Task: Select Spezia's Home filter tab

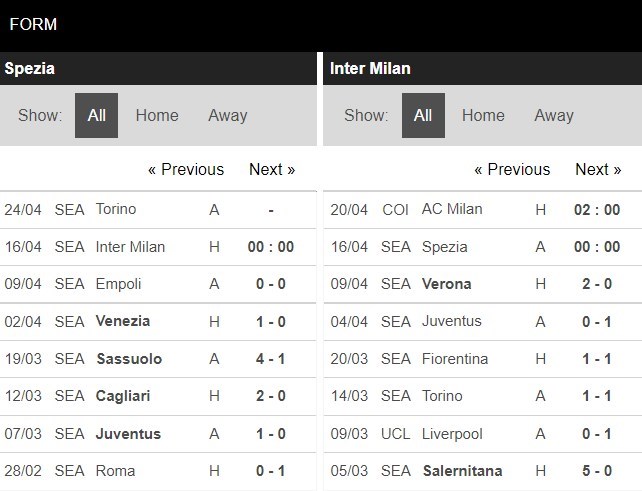Action: (x=157, y=115)
